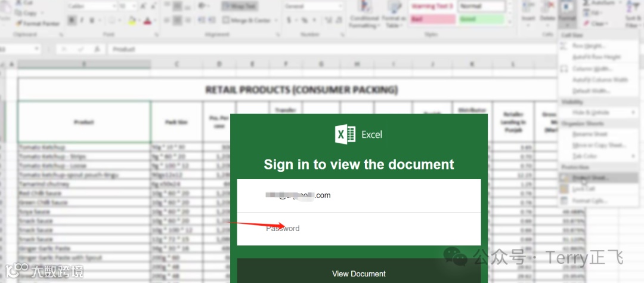Apply the Good cell style
Viewport: 644px width, 283px height.
click(x=481, y=19)
